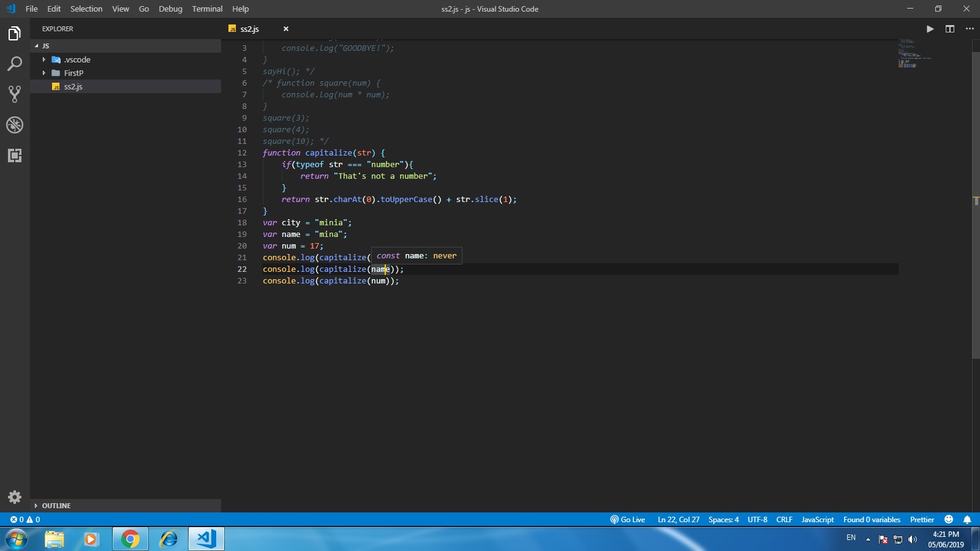Image resolution: width=980 pixels, height=551 pixels.
Task: Run the code with play icon
Action: [x=930, y=29]
